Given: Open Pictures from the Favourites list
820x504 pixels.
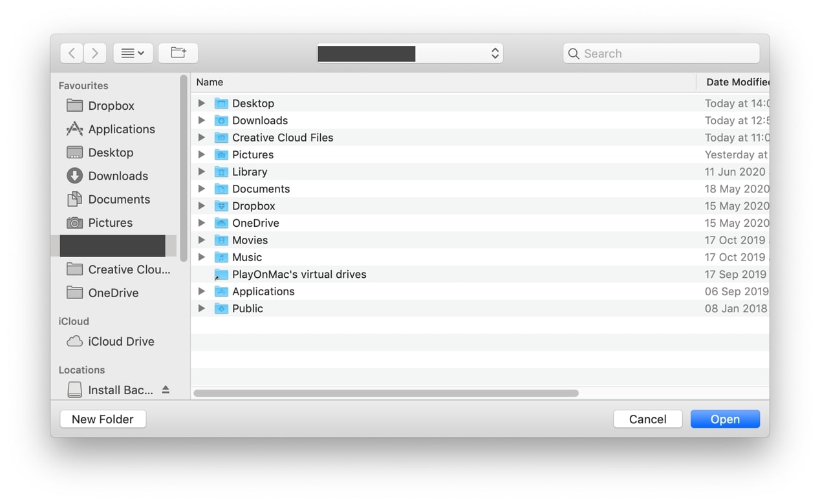Looking at the screenshot, I should (110, 222).
